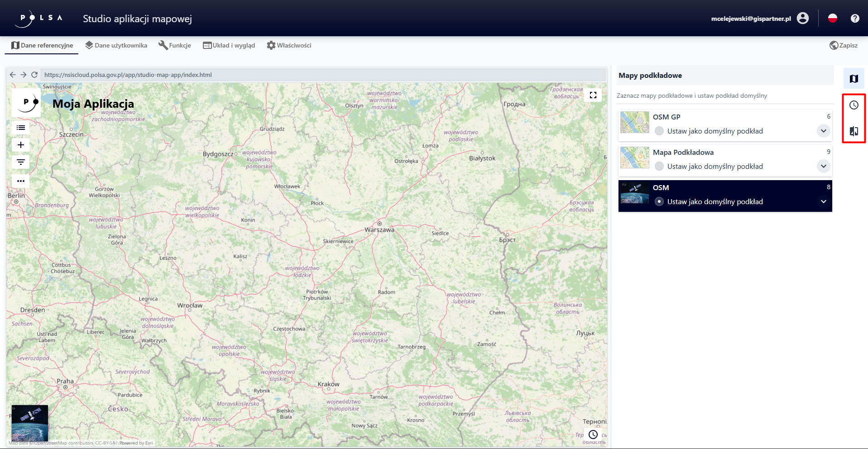Click the zoom in plus button on map
868x449 pixels.
click(20, 145)
